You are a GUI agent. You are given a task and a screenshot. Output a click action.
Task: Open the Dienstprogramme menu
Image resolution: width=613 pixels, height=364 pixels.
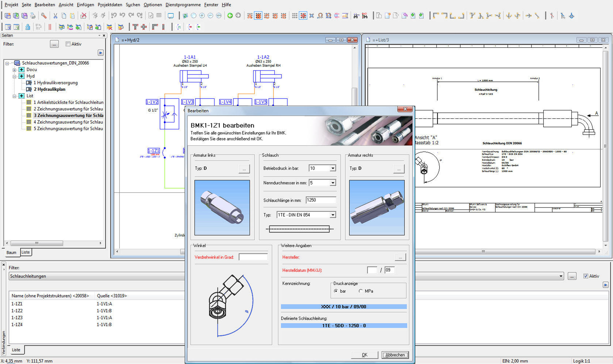click(x=183, y=5)
